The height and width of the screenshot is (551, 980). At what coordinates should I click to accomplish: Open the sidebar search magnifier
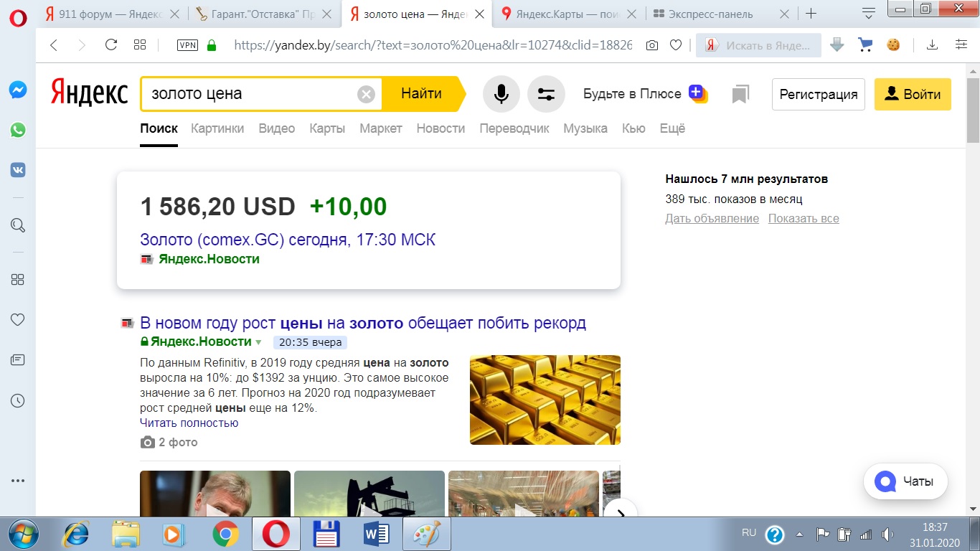[x=18, y=225]
